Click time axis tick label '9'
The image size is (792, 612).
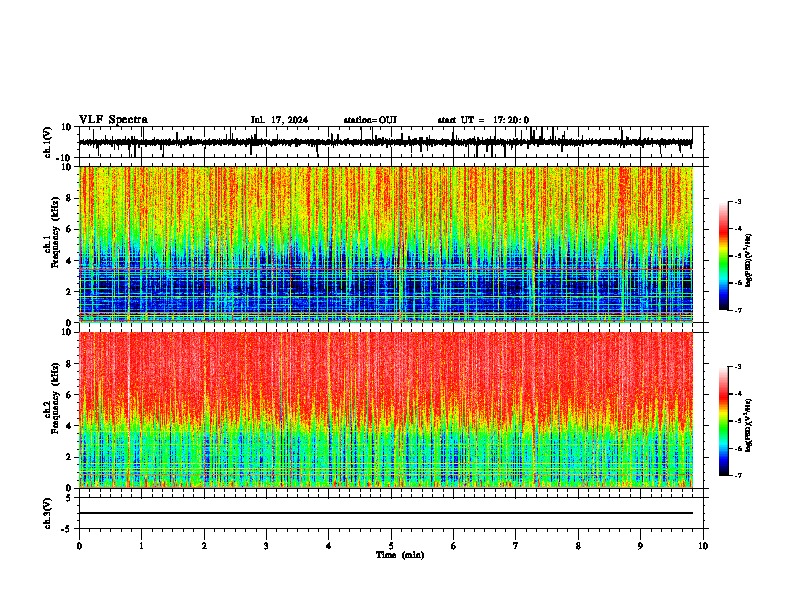(x=640, y=546)
